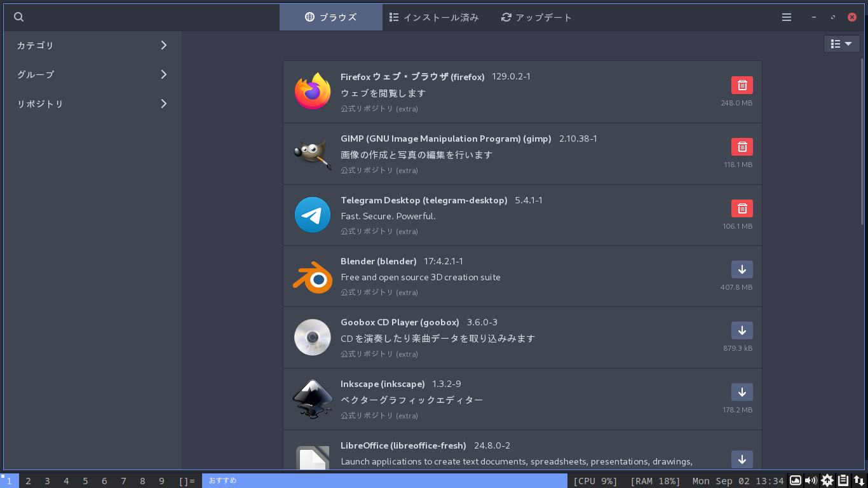Click the update notifier gear tray icon
The image size is (868, 488).
coord(827,480)
